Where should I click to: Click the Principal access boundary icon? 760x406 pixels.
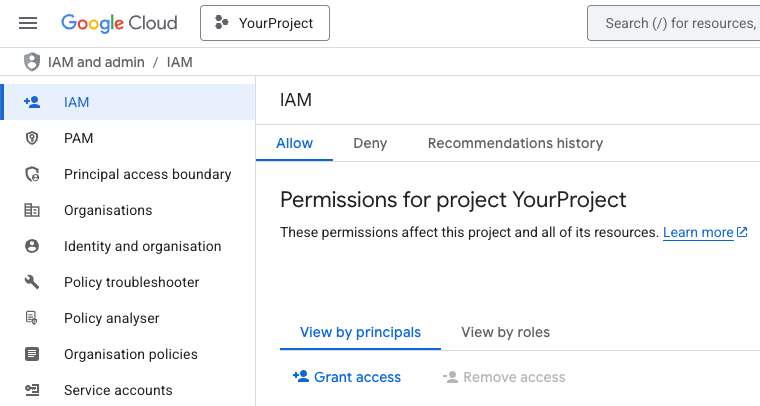point(32,174)
